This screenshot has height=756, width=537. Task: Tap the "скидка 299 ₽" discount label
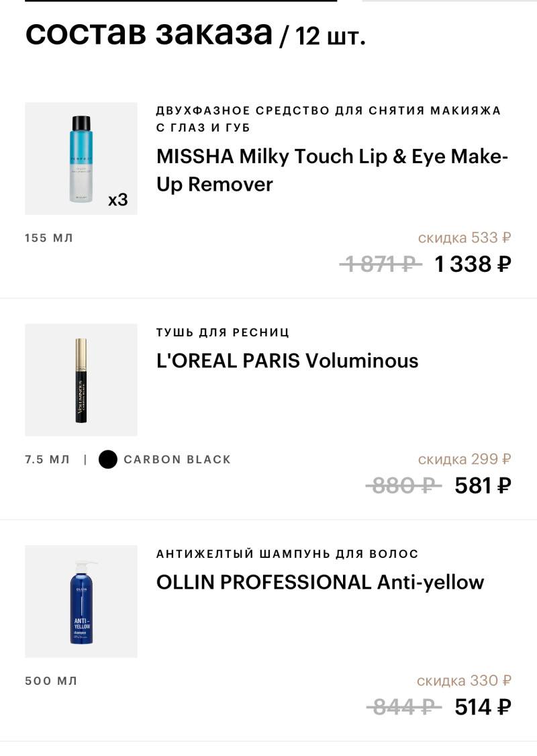coord(464,459)
